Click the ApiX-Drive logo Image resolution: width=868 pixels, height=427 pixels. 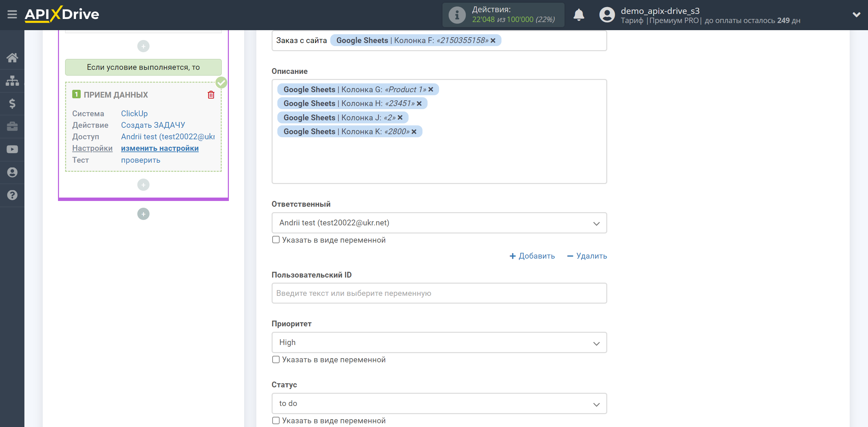62,15
